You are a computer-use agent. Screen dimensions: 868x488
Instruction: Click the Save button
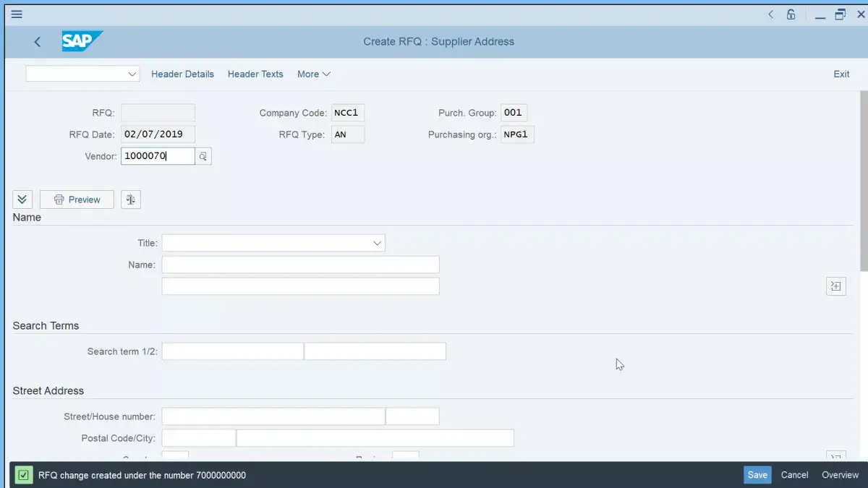(x=757, y=475)
